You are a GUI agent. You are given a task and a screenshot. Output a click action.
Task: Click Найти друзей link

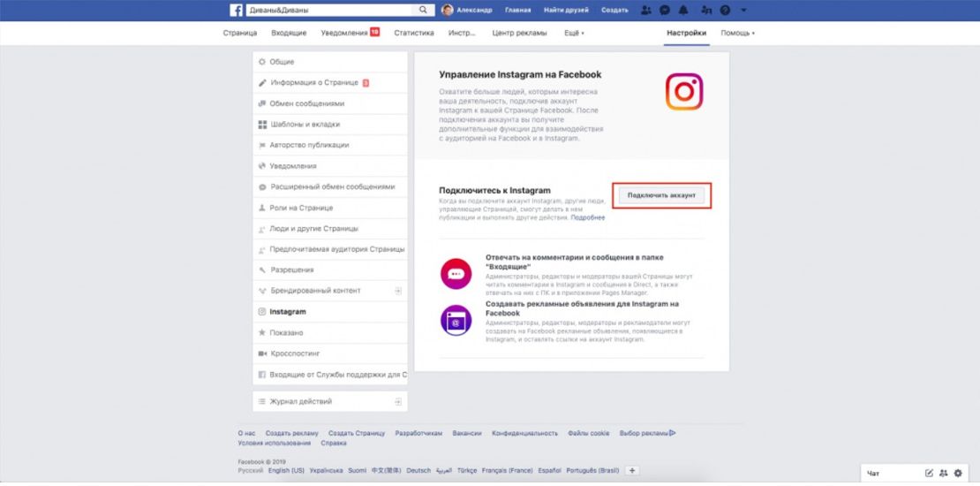point(566,11)
